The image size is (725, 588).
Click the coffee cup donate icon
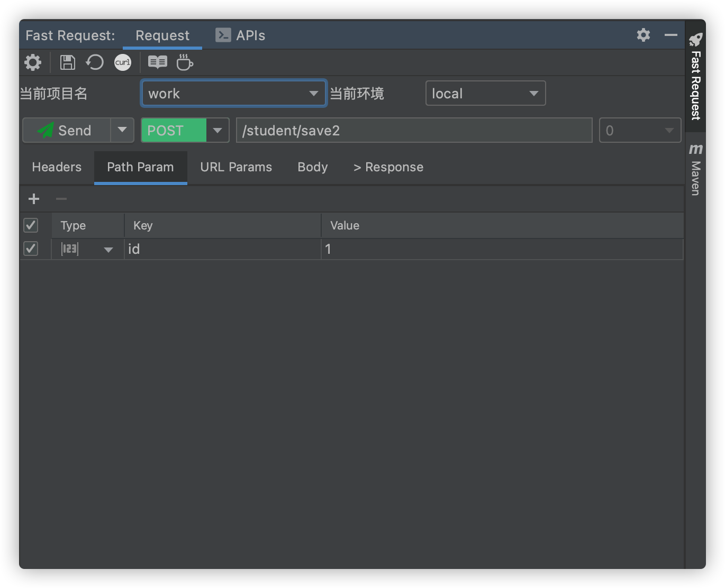185,62
